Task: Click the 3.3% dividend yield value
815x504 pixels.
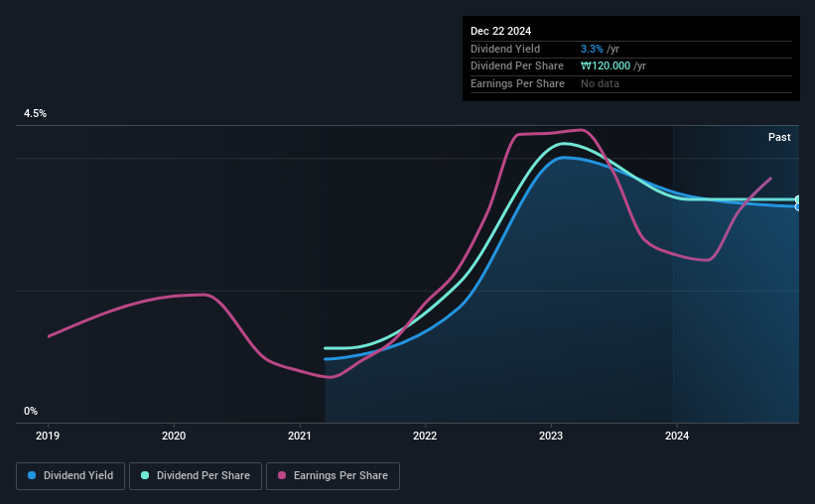Action: coord(592,49)
